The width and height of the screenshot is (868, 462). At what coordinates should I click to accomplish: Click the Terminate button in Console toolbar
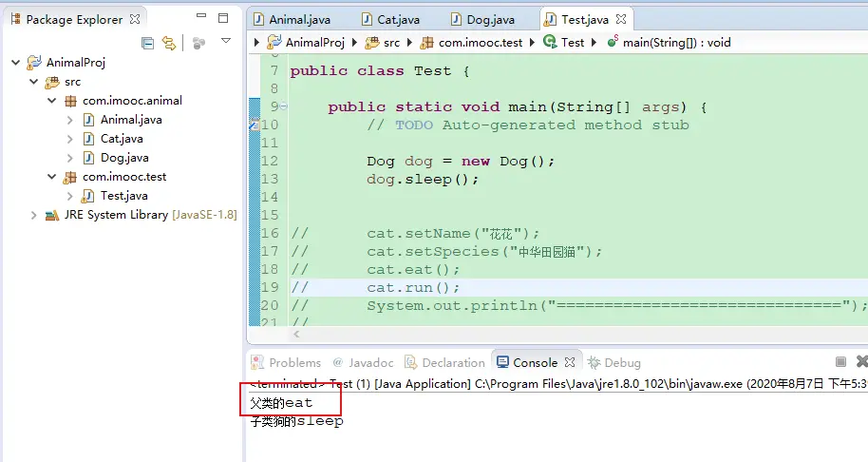pos(840,362)
